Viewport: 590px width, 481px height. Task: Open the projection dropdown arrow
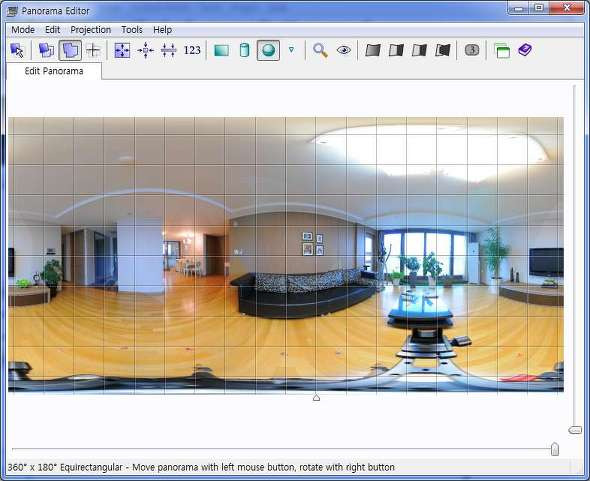(x=291, y=50)
